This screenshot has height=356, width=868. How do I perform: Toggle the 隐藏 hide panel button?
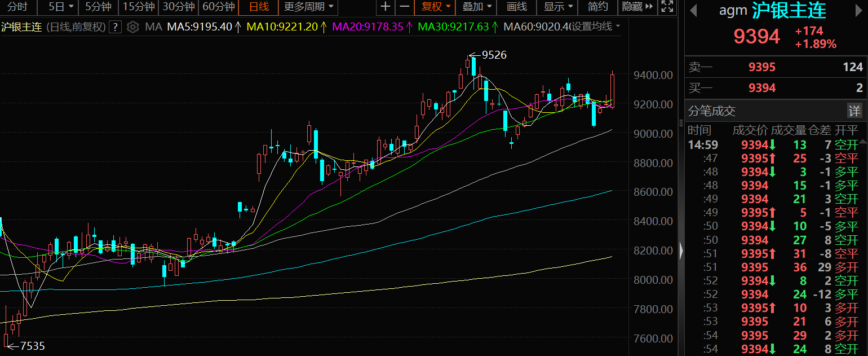[637, 7]
